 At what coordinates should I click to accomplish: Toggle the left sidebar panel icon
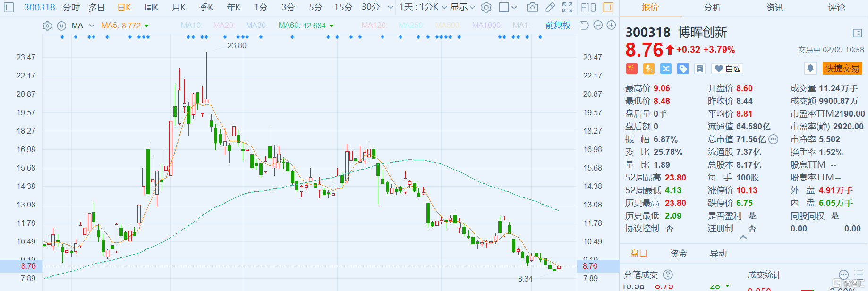point(9,8)
